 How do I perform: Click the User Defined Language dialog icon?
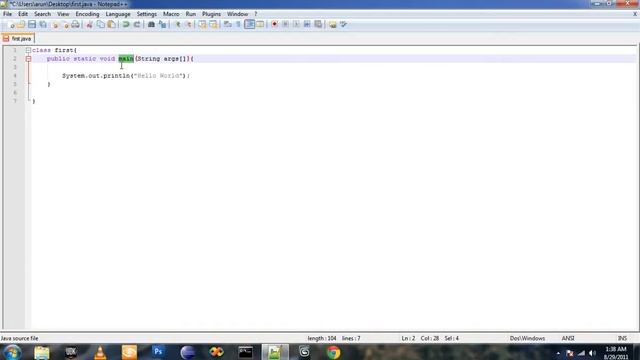point(260,24)
